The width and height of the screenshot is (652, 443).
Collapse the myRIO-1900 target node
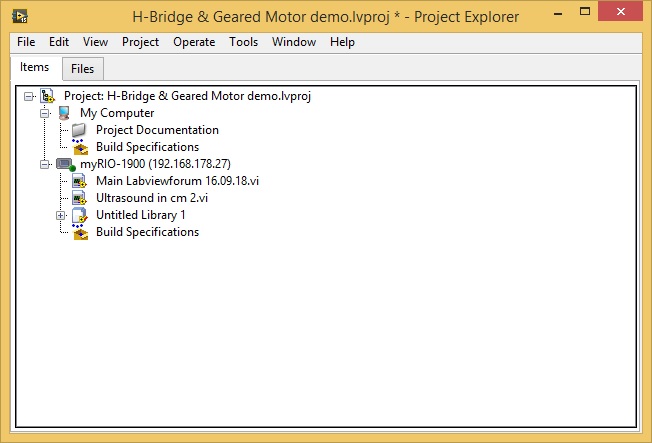[44, 164]
